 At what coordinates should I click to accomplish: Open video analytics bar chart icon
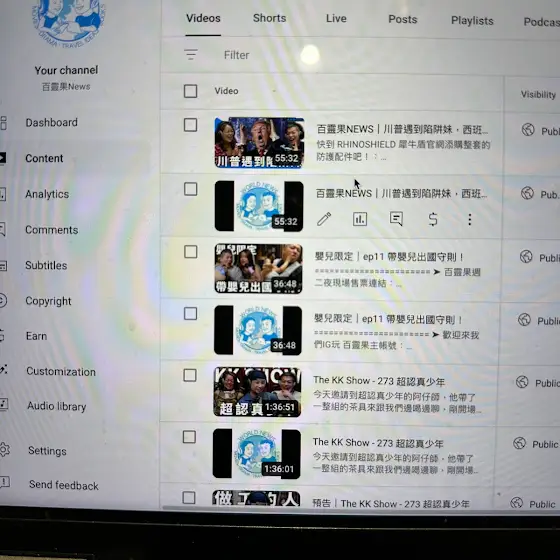tap(360, 219)
